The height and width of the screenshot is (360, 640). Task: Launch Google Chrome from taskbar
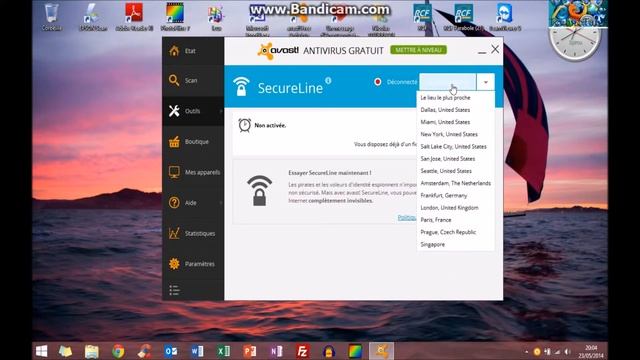(118, 351)
